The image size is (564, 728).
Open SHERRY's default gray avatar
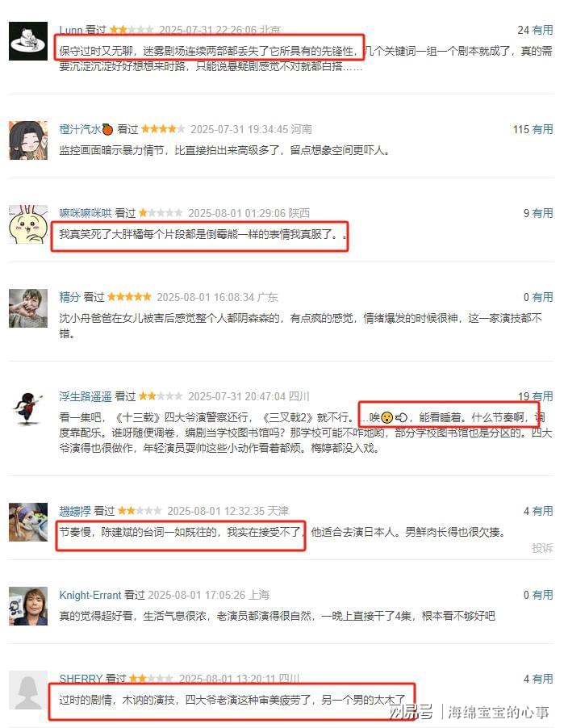coord(28,690)
